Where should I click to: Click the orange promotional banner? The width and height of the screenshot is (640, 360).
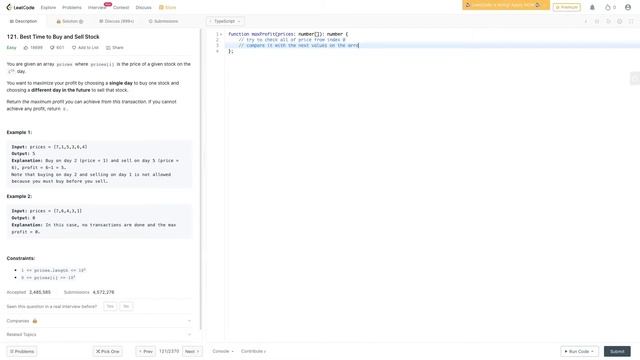pos(506,5)
